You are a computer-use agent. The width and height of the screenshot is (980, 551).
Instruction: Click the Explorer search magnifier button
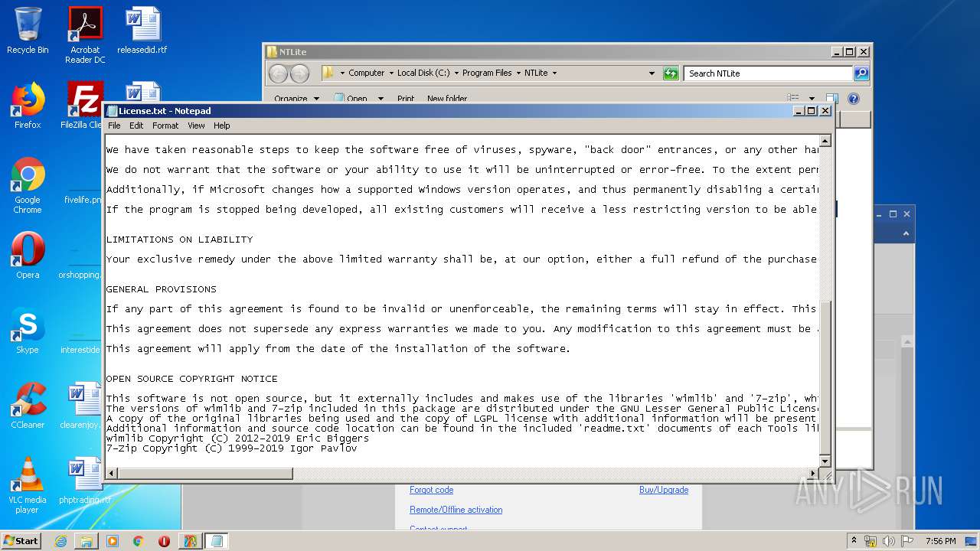(861, 73)
